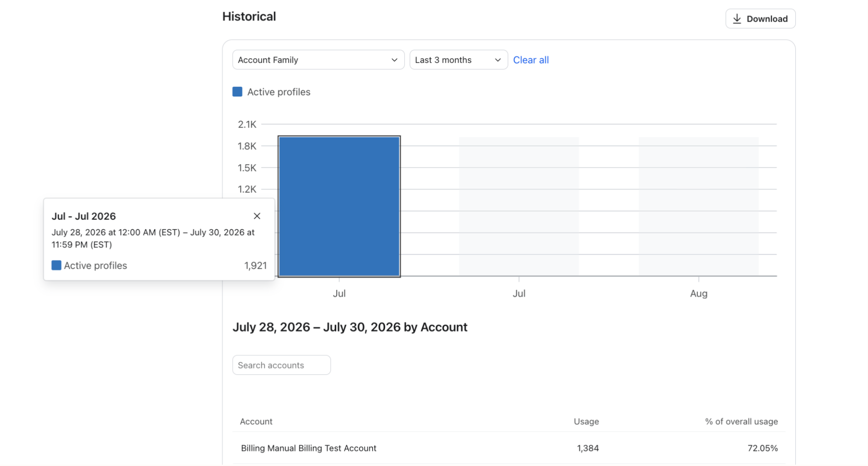
Task: Focus the Search accounts field
Action: 281,365
